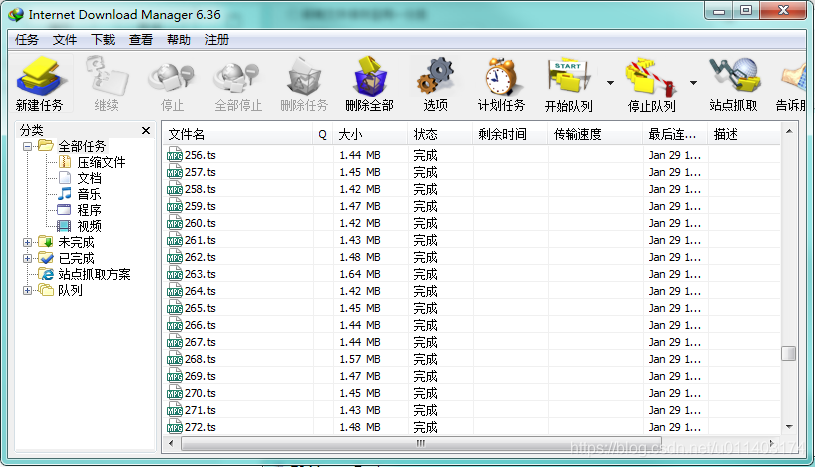Sort by the 状态 column header
The image size is (815, 467).
tap(440, 134)
